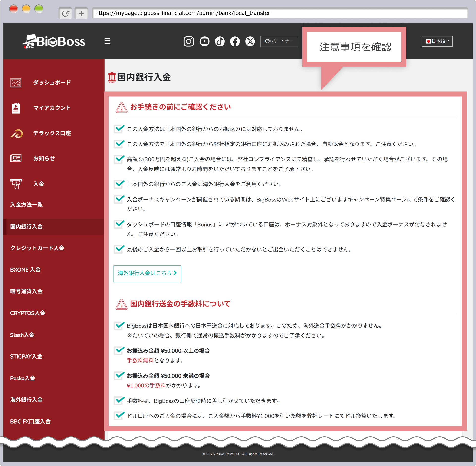Image resolution: width=476 pixels, height=466 pixels.
Task: Click 海外銀行入金はこちら button
Action: pos(147,273)
